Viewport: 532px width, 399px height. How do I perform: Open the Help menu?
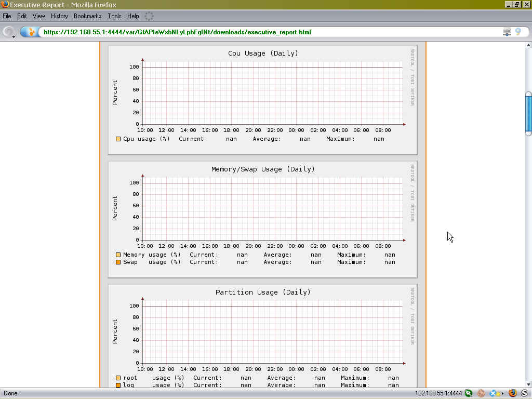pos(133,16)
